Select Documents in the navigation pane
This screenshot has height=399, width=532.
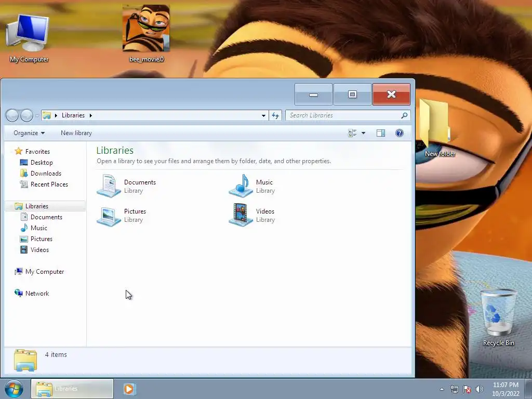point(46,217)
